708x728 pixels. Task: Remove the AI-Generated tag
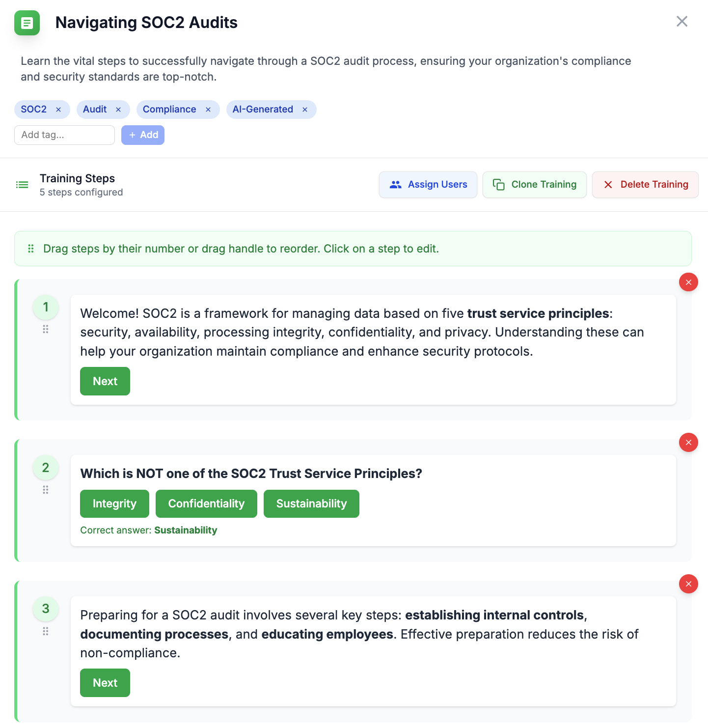[x=305, y=110]
